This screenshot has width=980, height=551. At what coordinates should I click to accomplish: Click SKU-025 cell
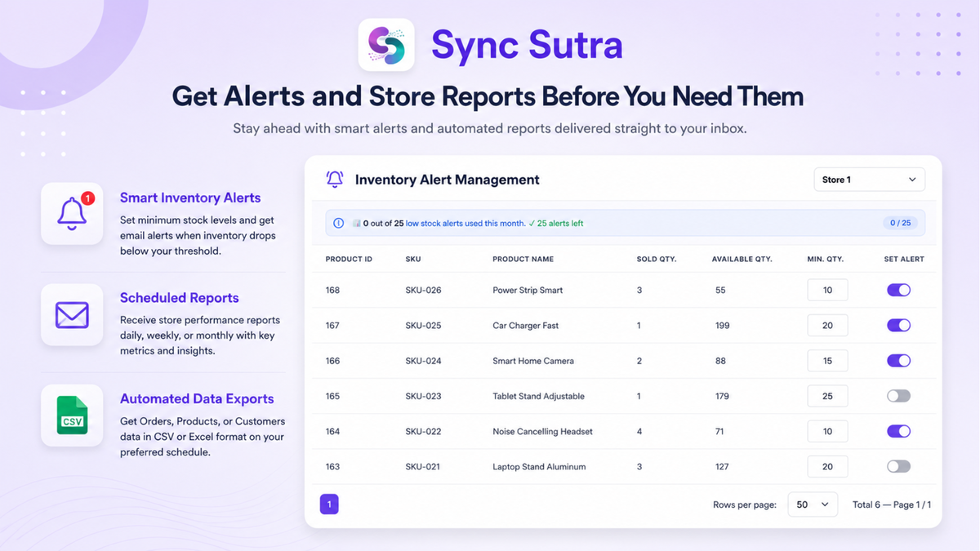[423, 325]
